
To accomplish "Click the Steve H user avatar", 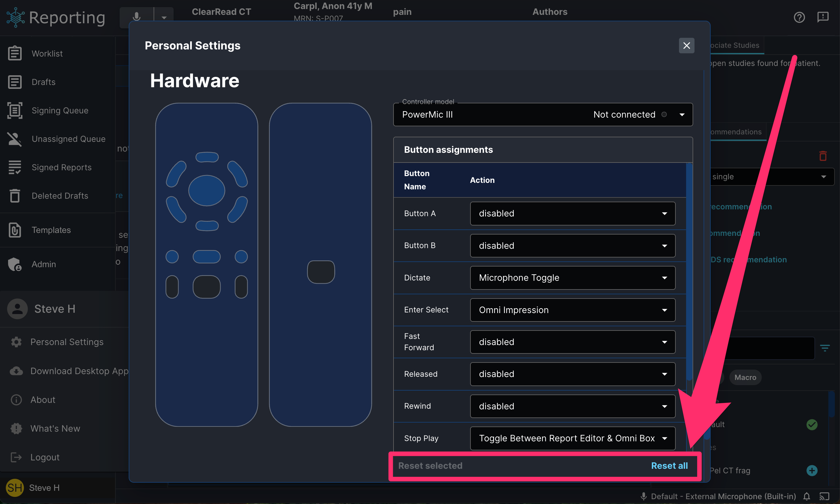I will tap(17, 309).
